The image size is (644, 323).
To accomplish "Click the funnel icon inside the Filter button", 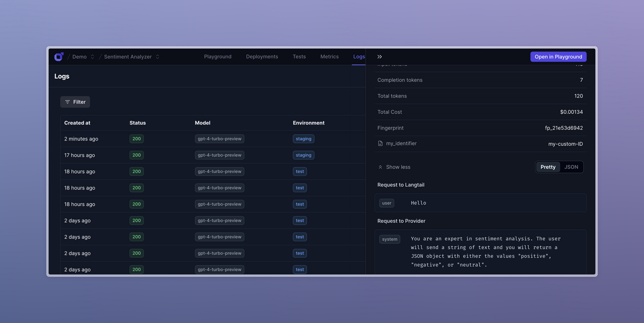I will [67, 102].
